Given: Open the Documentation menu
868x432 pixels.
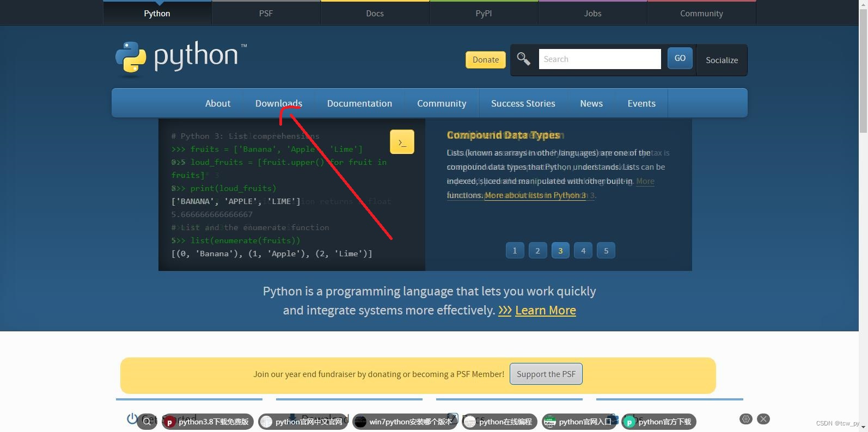Looking at the screenshot, I should (359, 103).
